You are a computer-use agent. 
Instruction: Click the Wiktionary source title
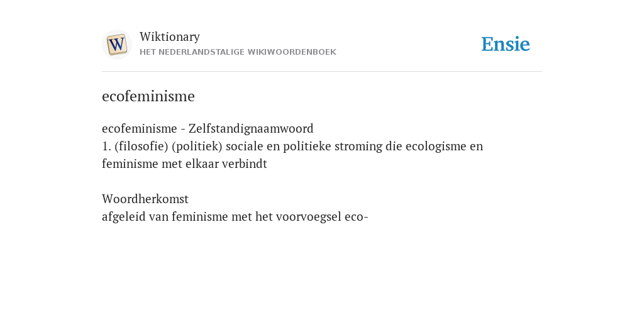coord(170,36)
